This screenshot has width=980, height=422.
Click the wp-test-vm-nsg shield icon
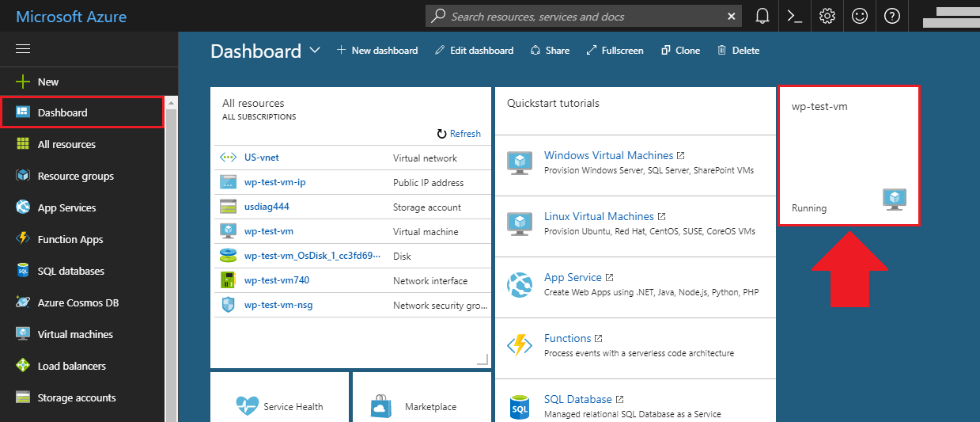click(x=228, y=305)
